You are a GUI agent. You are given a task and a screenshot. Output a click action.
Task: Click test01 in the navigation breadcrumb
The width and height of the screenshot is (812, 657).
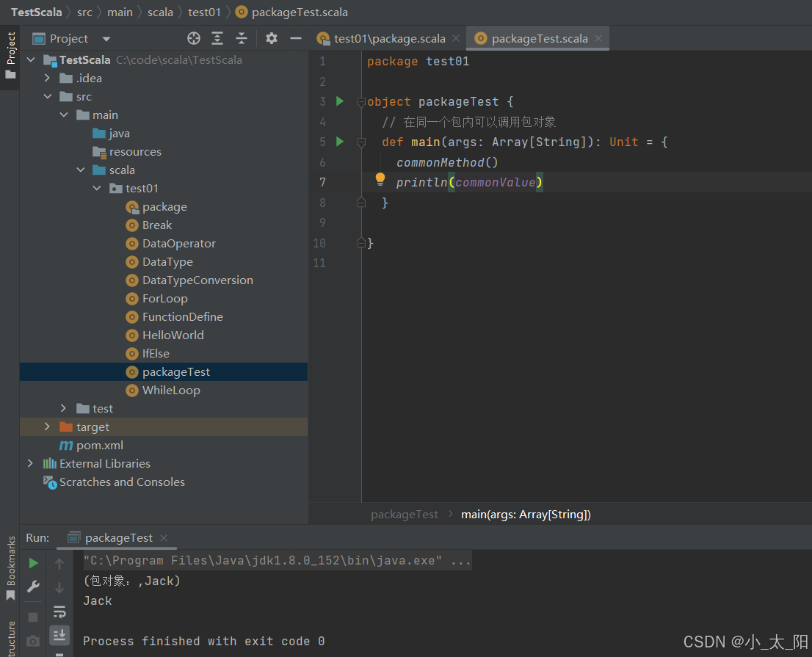(205, 12)
